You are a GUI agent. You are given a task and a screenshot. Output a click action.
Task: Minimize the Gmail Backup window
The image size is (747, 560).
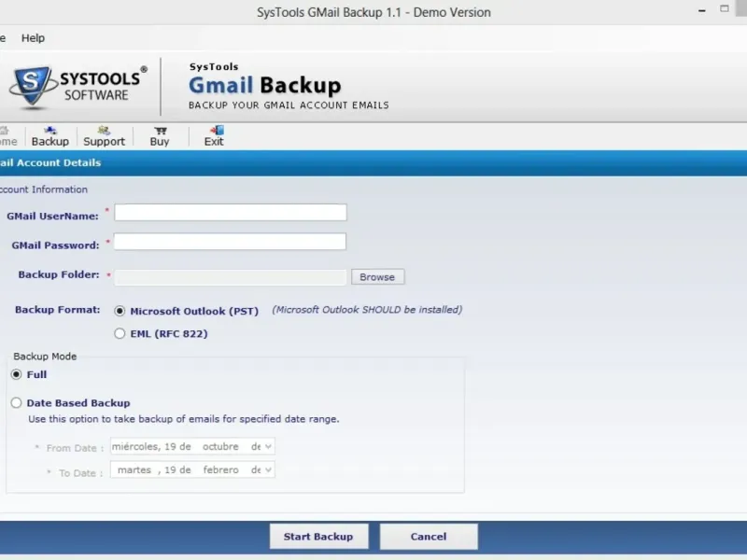point(702,10)
